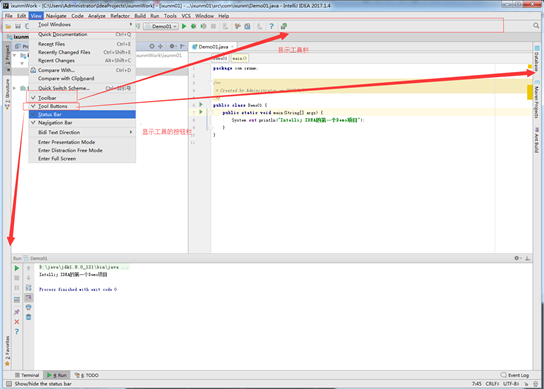Open the Database side panel button

(536, 59)
